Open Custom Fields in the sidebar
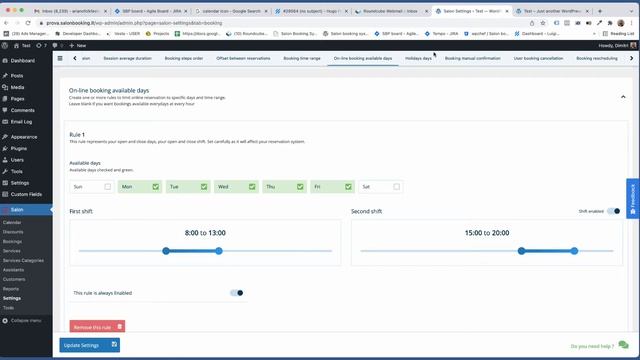This screenshot has height=360, width=640. pos(26,194)
